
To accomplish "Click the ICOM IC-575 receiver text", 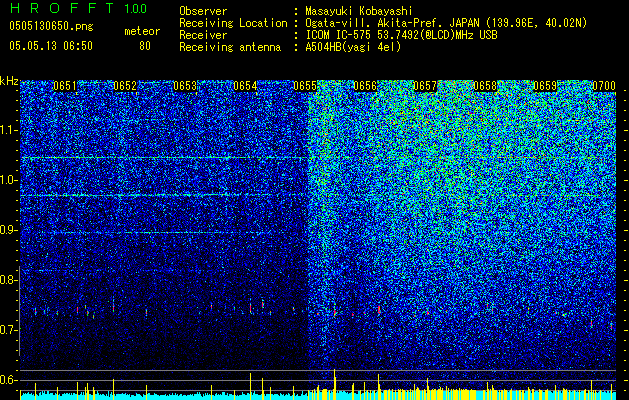I will point(402,35).
